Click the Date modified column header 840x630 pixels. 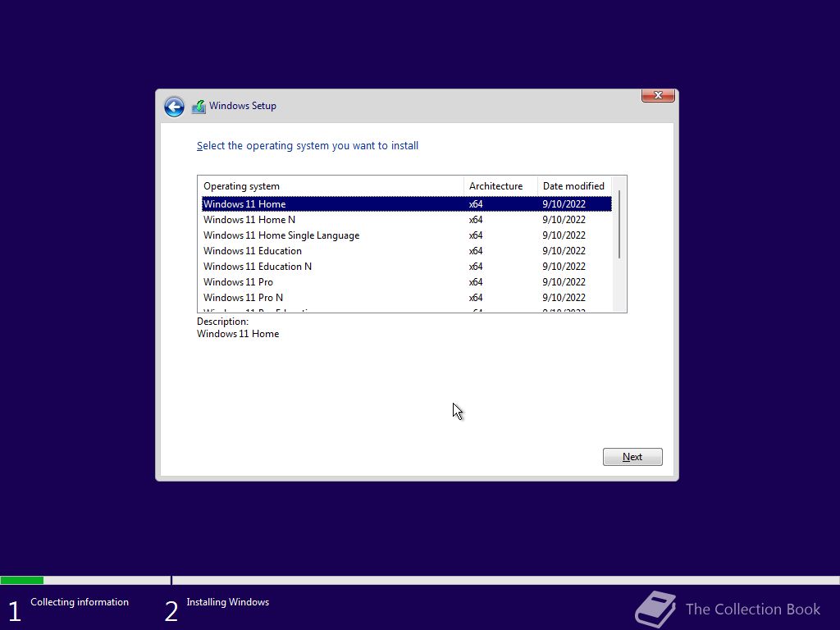point(574,186)
